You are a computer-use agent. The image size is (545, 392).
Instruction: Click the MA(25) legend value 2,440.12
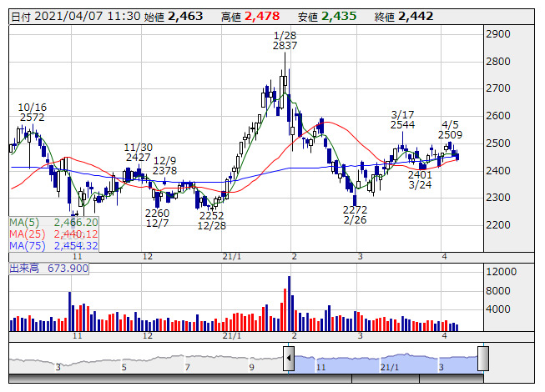pos(76,234)
